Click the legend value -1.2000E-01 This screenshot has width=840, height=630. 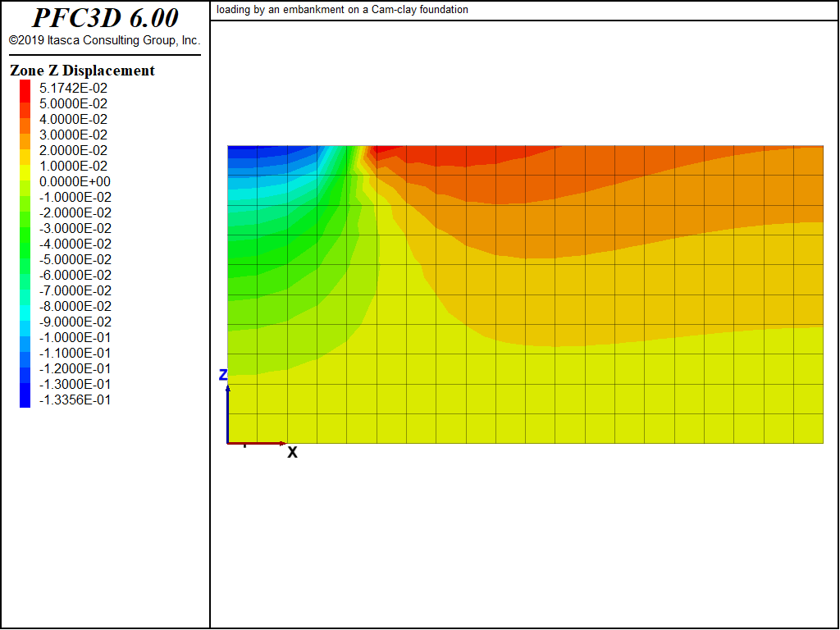[x=75, y=368]
